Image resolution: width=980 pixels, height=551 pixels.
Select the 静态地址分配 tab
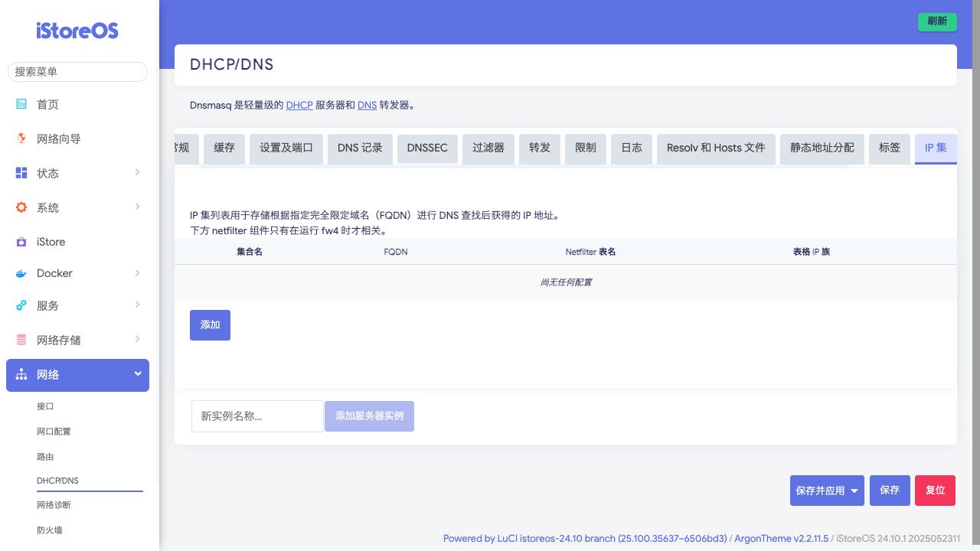pyautogui.click(x=822, y=148)
